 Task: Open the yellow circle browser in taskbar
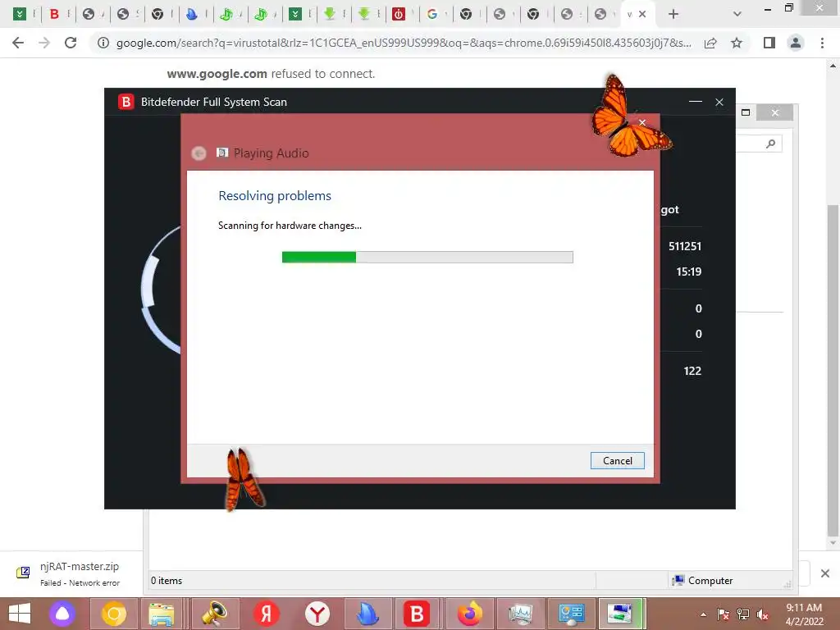click(113, 614)
